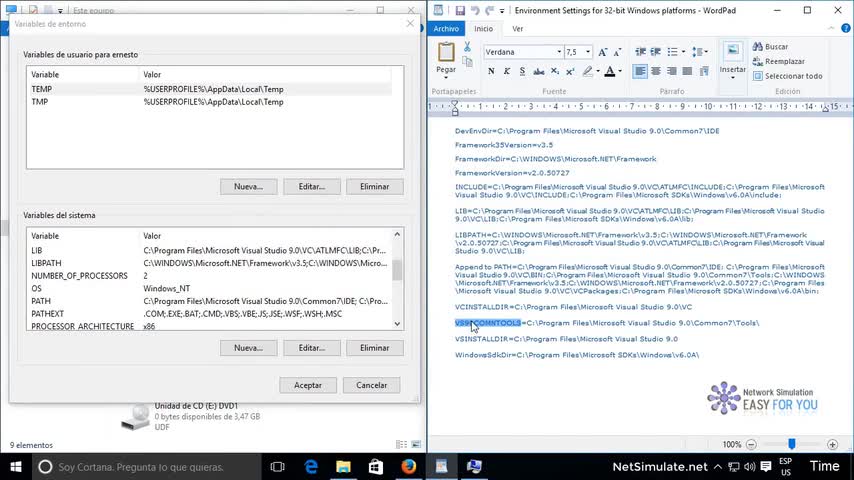Viewport: 854px width, 480px height.
Task: Click the zoom in plus button
Action: tap(832, 445)
